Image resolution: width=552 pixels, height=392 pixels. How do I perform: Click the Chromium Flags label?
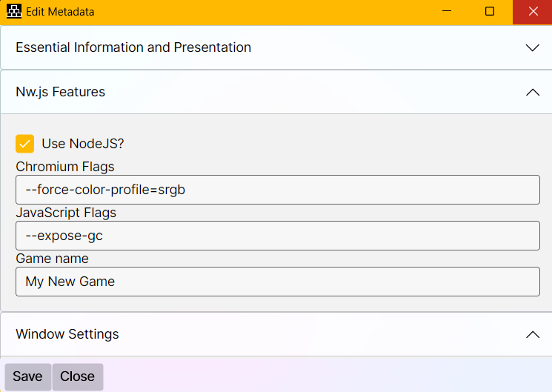[65, 167]
